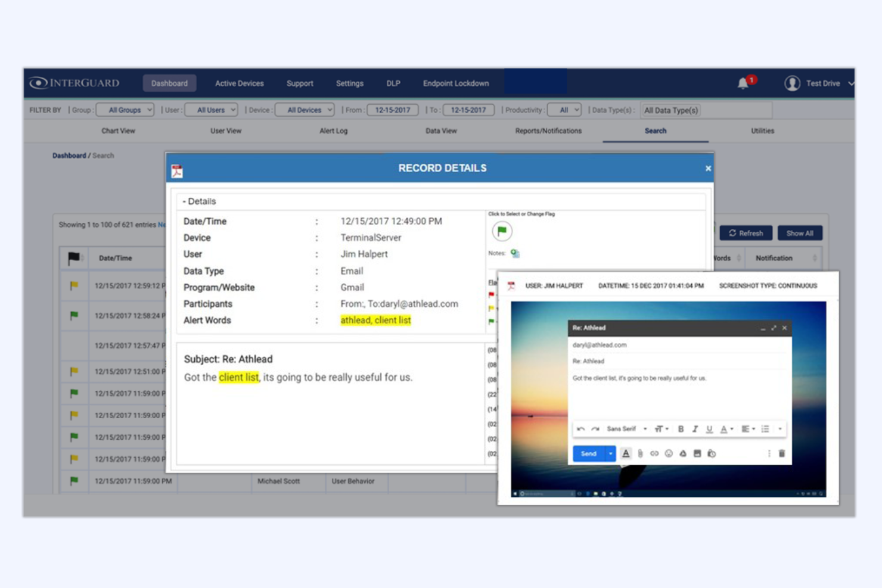
Task: Collapse the Details section
Action: (199, 201)
